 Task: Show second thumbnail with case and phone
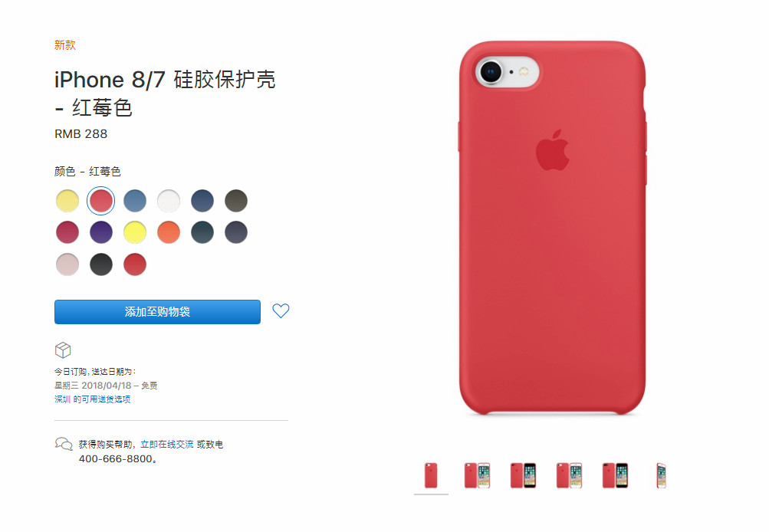pos(477,475)
